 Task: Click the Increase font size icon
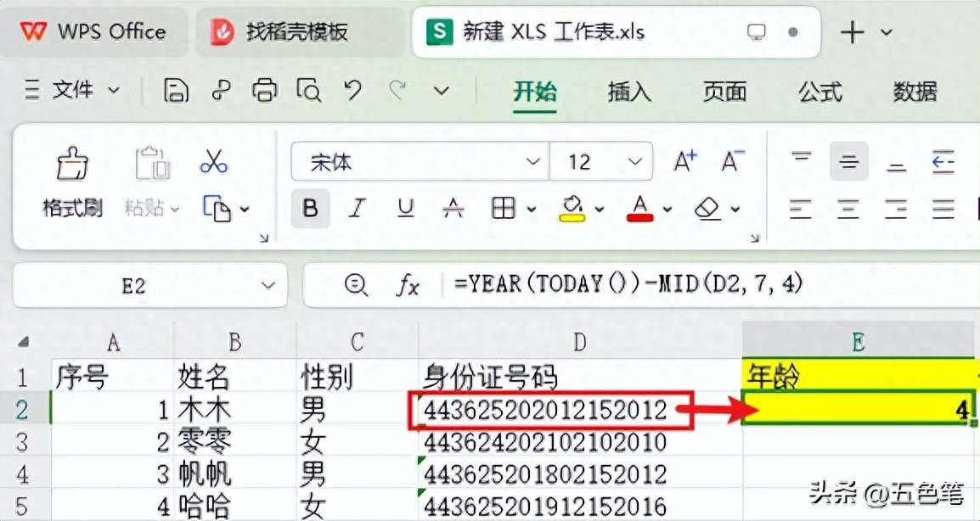point(684,161)
